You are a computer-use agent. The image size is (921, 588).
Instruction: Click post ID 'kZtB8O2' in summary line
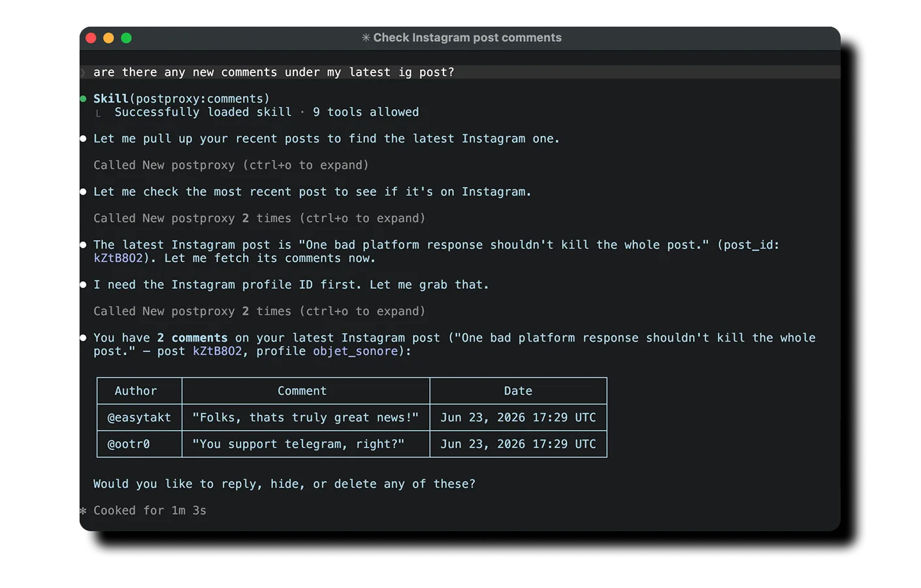(x=218, y=351)
